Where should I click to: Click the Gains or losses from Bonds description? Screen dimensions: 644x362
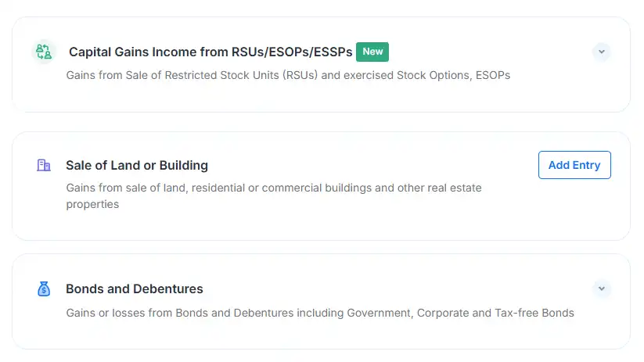coord(320,313)
